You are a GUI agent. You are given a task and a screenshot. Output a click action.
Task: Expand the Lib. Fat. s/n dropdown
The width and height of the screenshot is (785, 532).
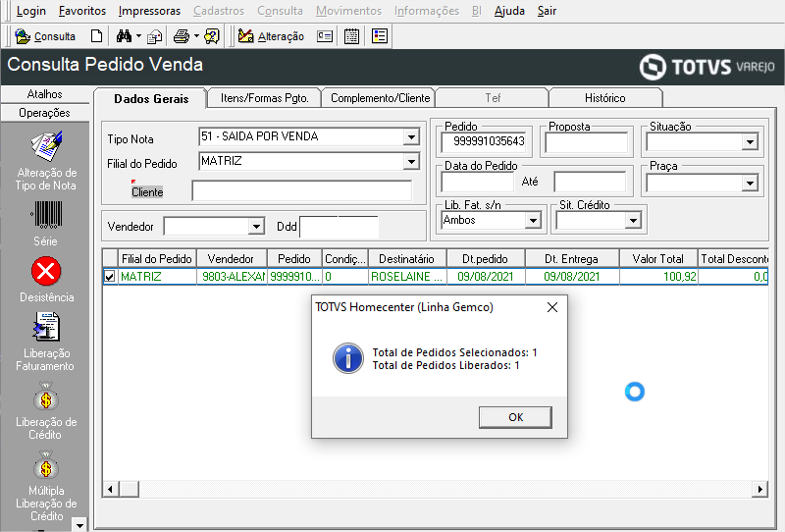(x=533, y=220)
